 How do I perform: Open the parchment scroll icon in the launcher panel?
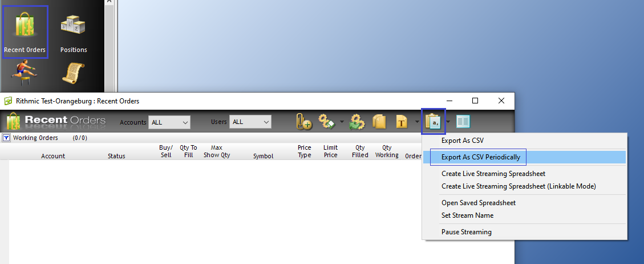pyautogui.click(x=73, y=73)
